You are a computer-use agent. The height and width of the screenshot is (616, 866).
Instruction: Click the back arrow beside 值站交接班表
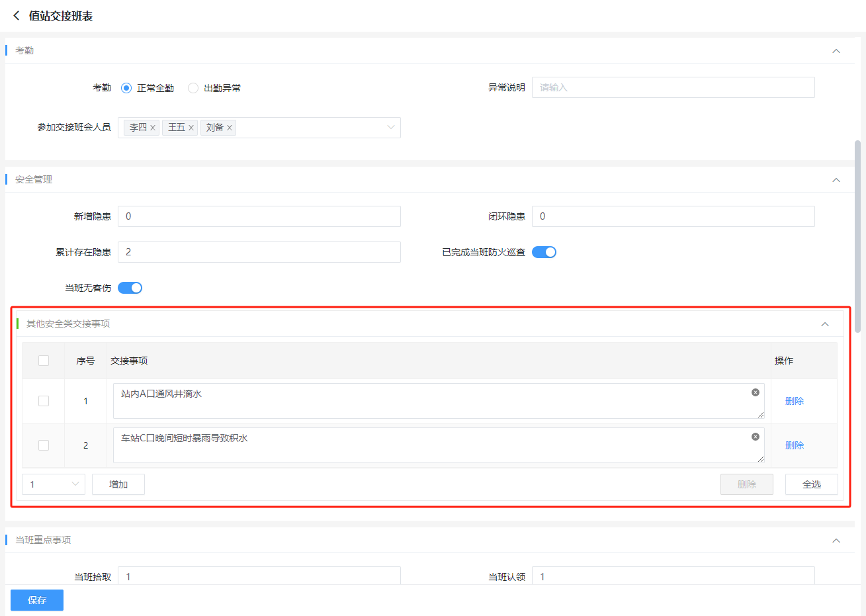click(17, 15)
